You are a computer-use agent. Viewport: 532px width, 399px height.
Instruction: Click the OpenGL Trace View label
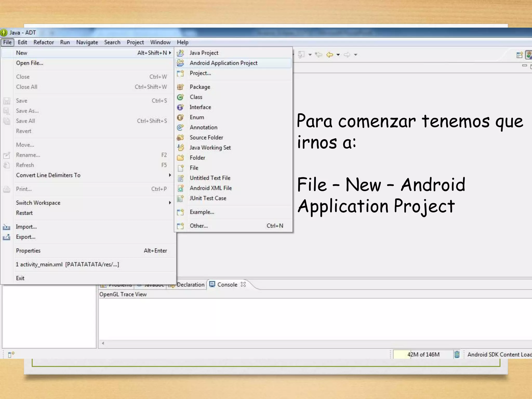click(x=123, y=294)
